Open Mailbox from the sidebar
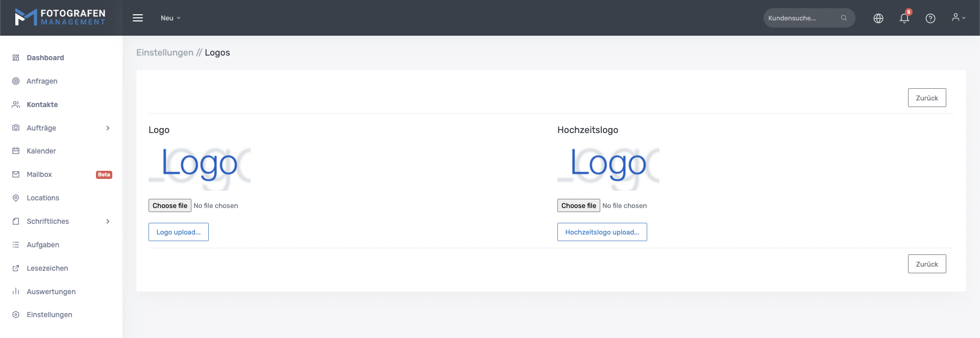The width and height of the screenshot is (980, 338). (39, 174)
